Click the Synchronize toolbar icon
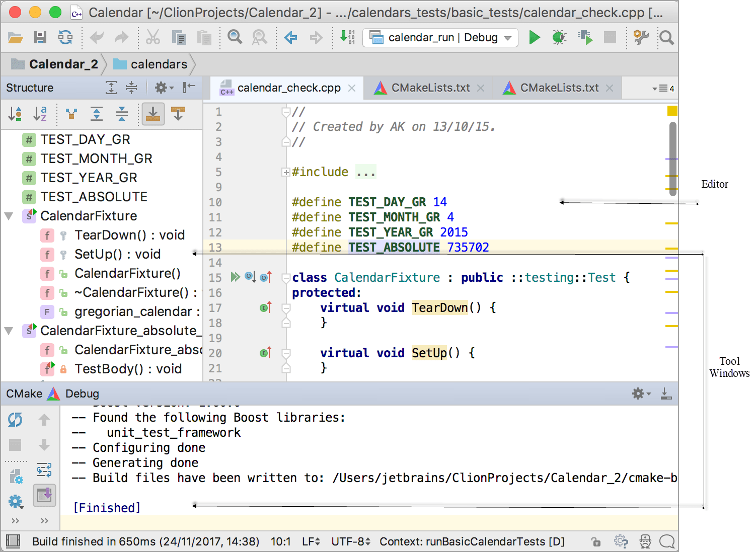 pos(65,37)
